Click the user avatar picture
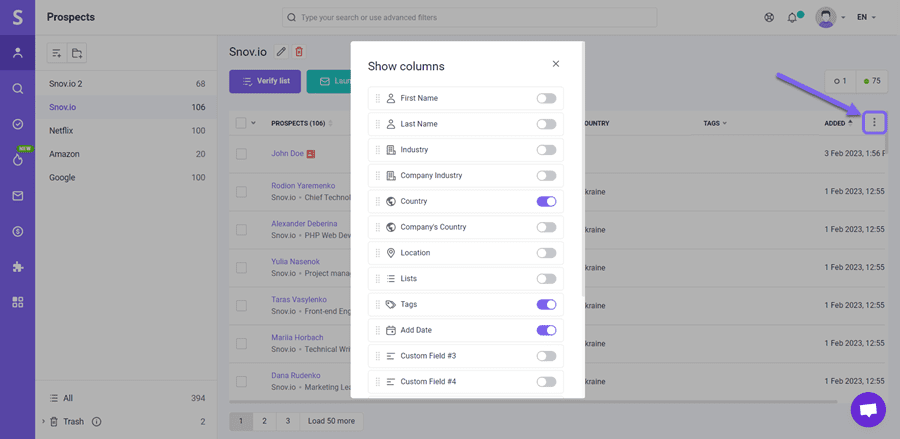The height and width of the screenshot is (439, 900). 825,17
